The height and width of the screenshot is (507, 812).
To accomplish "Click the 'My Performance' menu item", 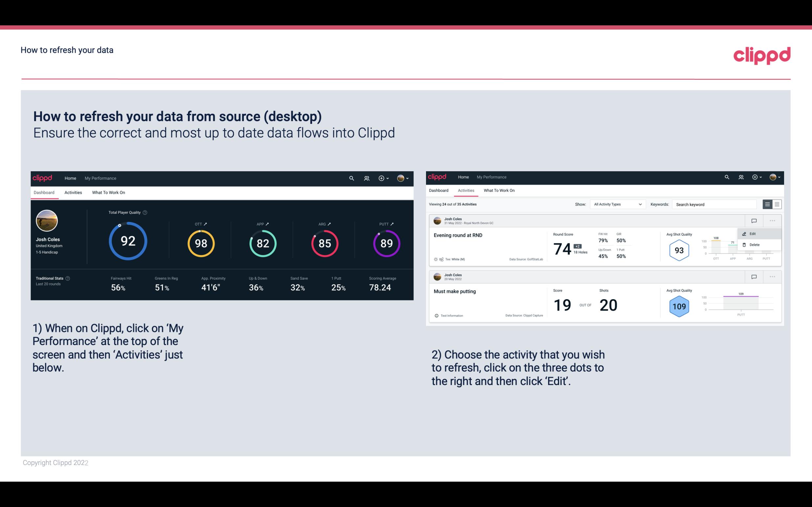I will pos(100,177).
